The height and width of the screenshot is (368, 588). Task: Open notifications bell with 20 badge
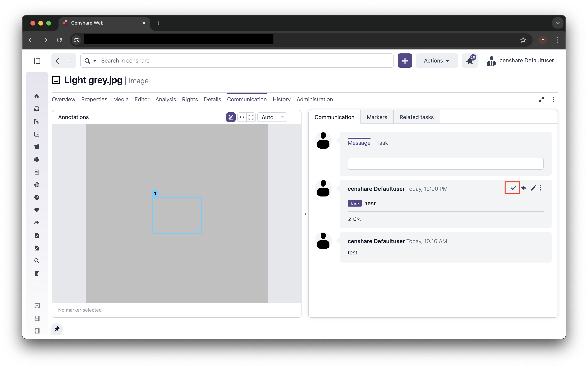[x=470, y=61]
